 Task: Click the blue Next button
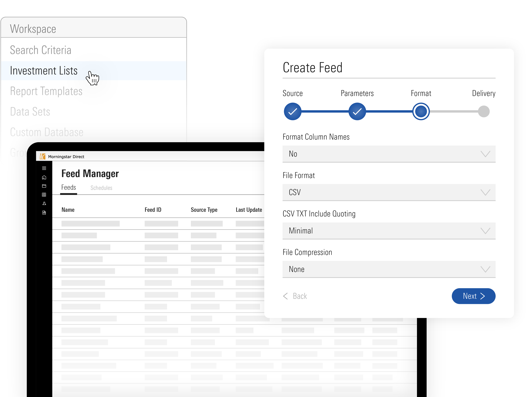[473, 296]
